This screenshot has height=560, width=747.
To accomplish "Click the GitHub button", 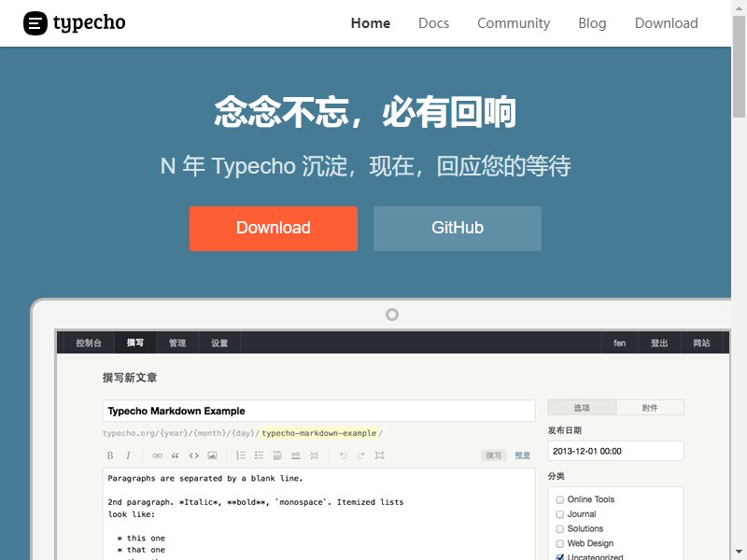I will point(458,229).
